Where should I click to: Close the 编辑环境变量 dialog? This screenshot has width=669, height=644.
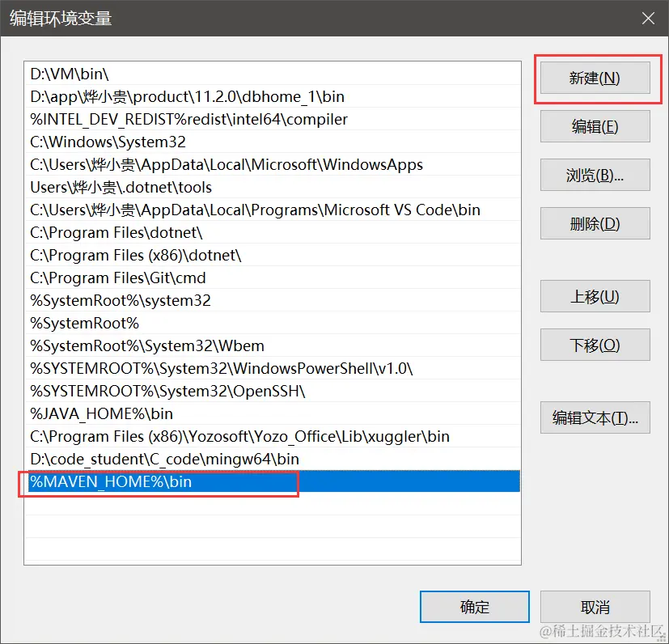click(x=648, y=19)
